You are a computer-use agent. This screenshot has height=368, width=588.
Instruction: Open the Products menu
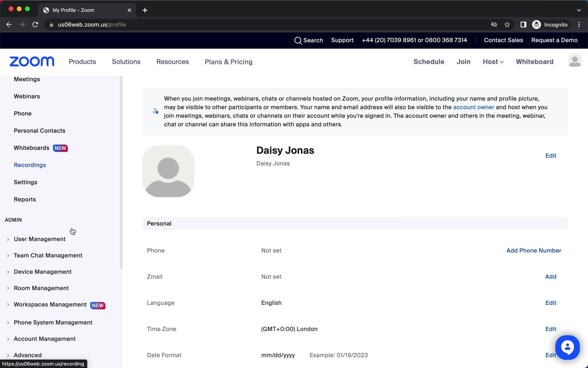pyautogui.click(x=82, y=62)
